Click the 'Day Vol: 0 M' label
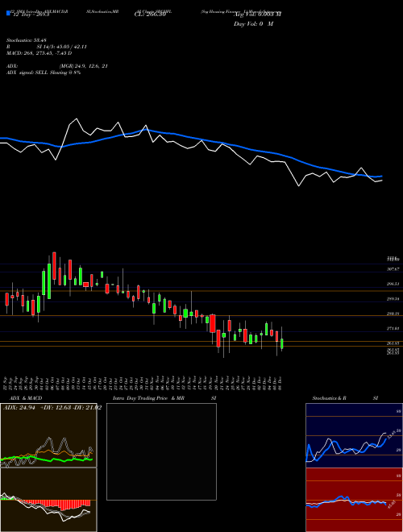This screenshot has height=532, width=403. coord(253,24)
